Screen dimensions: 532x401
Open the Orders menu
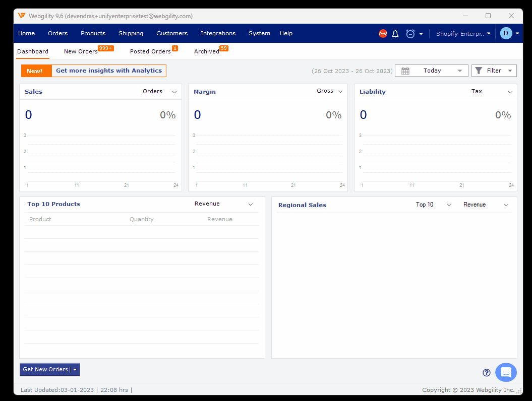click(57, 33)
